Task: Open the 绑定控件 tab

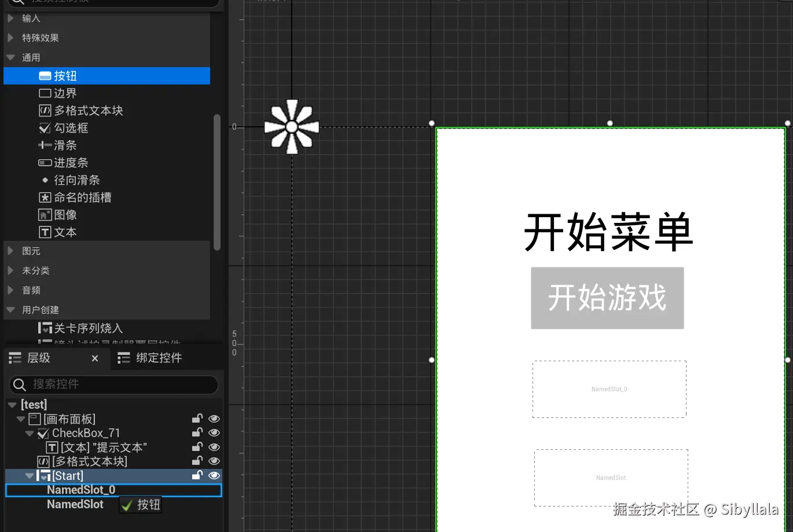Action: (150, 358)
